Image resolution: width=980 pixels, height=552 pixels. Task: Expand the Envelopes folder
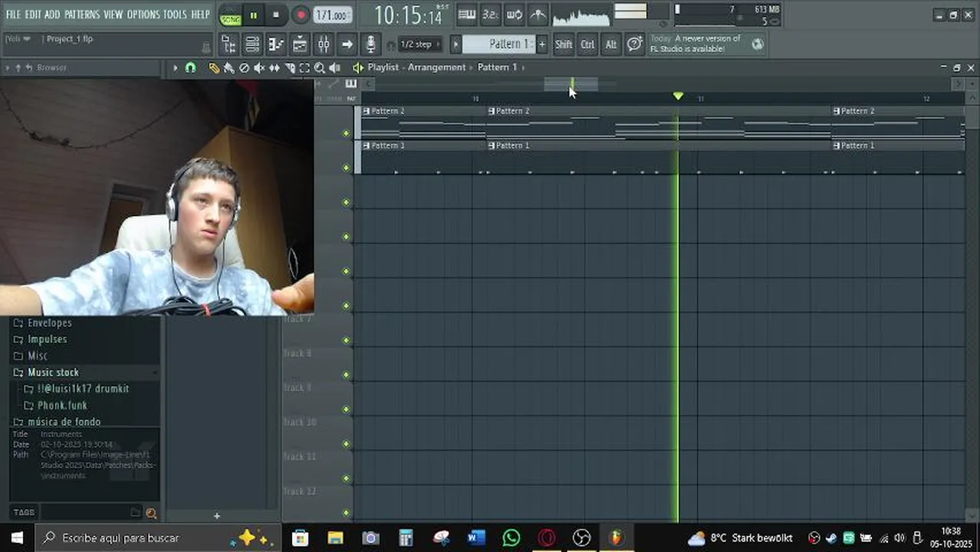50,323
